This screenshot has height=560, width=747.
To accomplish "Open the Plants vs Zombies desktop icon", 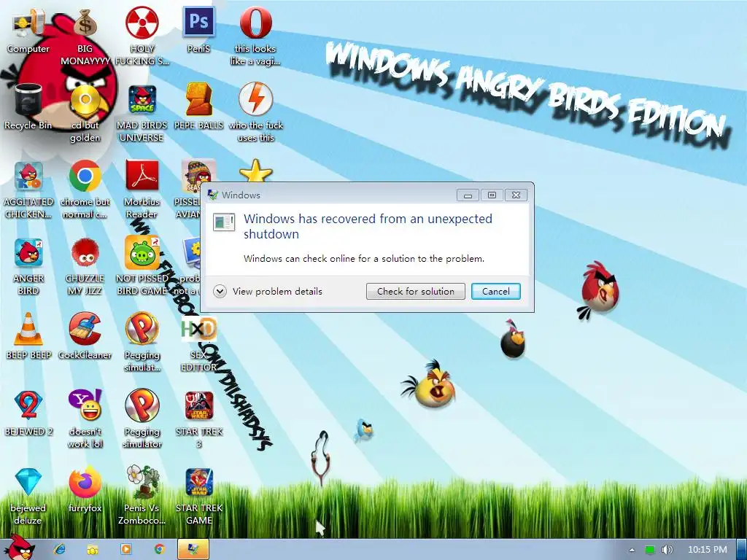I will click(142, 495).
